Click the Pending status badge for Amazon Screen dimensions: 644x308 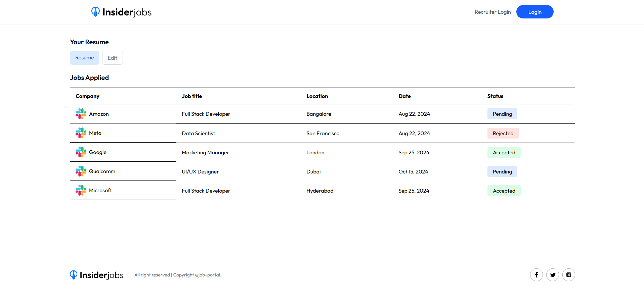click(x=502, y=114)
